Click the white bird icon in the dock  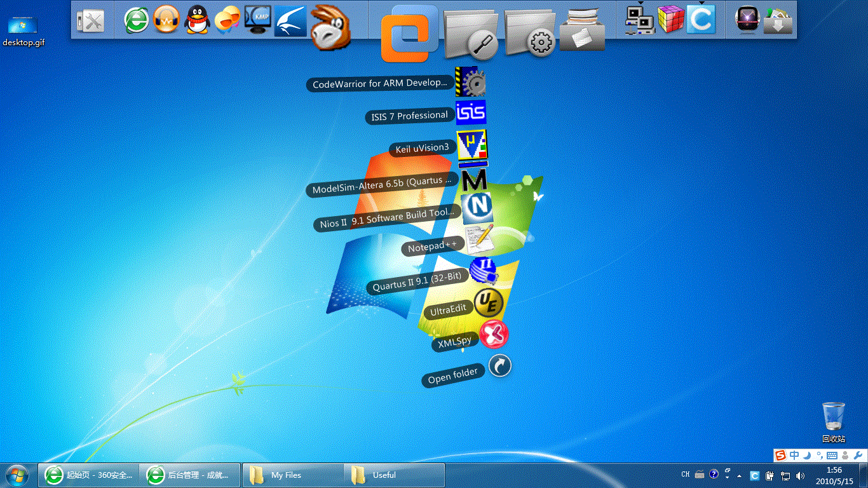pos(290,21)
